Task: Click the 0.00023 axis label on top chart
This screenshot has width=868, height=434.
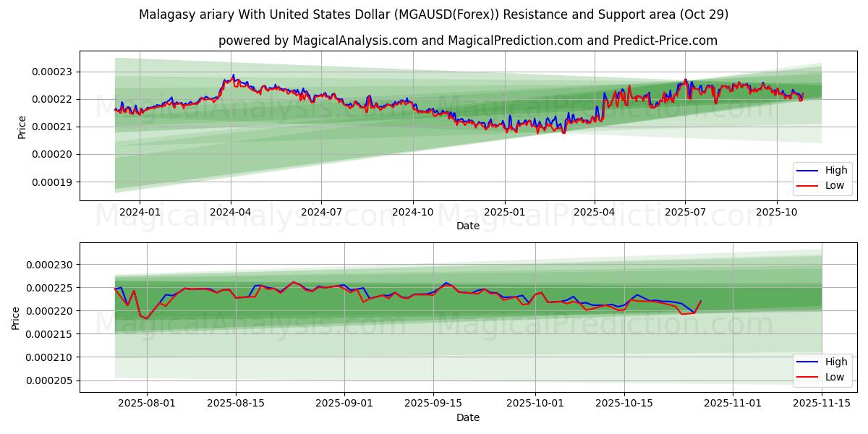Action: (x=51, y=72)
